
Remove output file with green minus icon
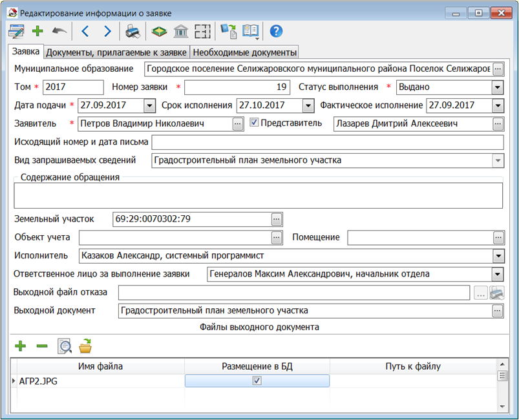pos(42,346)
